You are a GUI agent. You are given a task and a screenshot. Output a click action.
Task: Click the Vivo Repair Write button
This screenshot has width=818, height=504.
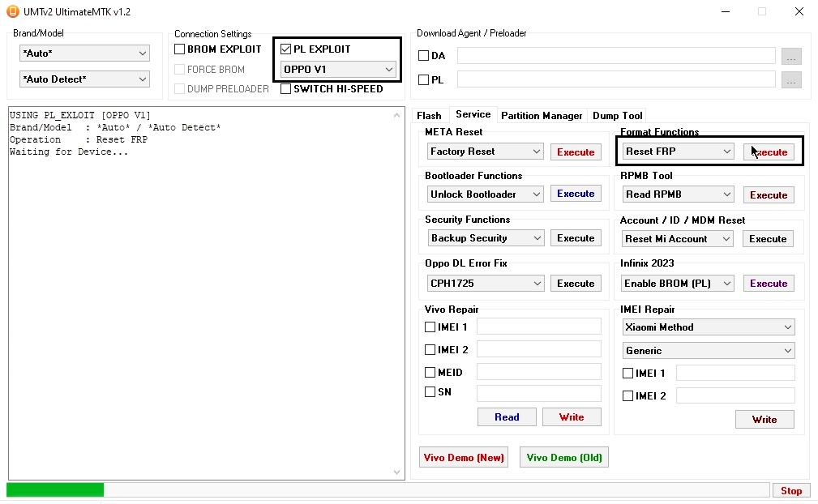(x=572, y=417)
